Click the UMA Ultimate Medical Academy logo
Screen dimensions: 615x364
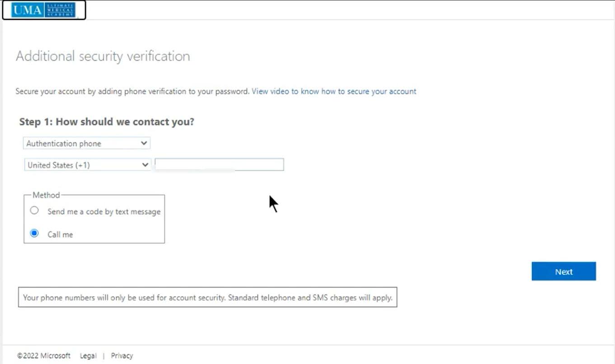click(x=43, y=10)
